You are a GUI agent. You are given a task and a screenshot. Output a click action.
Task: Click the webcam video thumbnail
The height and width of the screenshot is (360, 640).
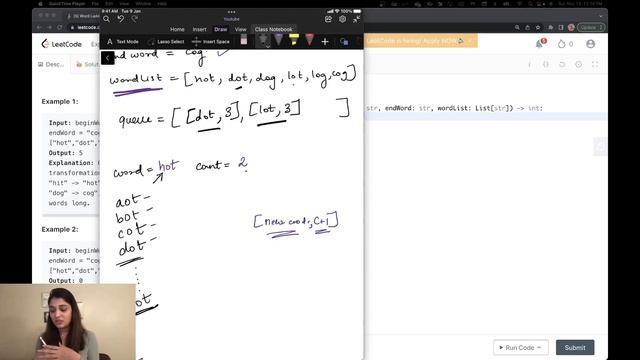tap(68, 322)
